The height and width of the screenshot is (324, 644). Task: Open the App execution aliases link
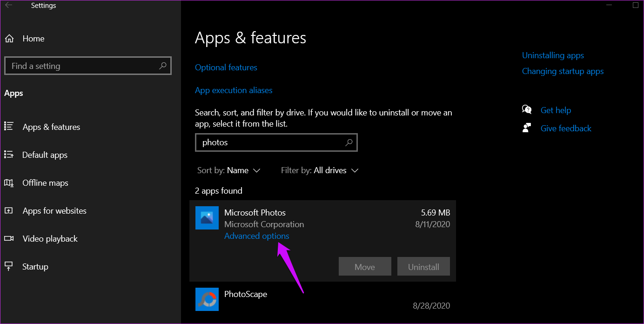point(234,90)
